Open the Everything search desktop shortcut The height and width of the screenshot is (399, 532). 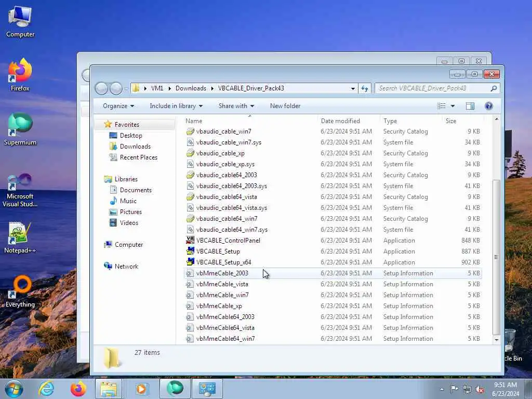coord(20,292)
